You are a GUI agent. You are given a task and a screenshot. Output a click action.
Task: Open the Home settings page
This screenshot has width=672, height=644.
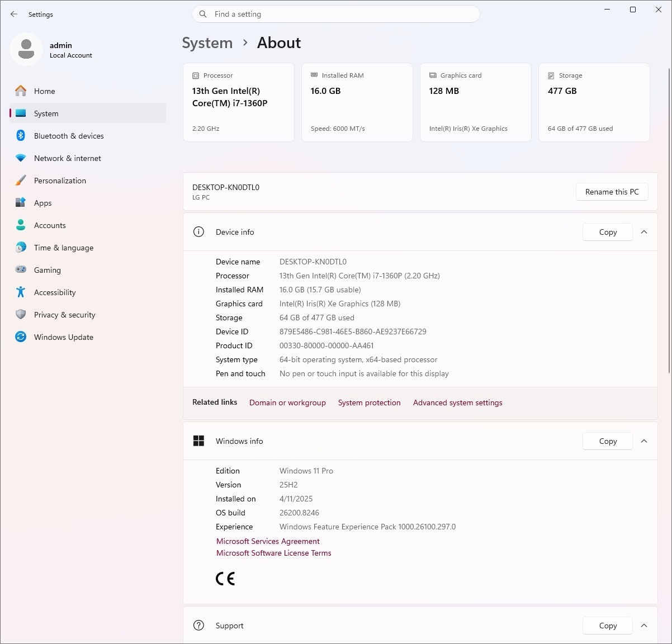click(x=88, y=91)
